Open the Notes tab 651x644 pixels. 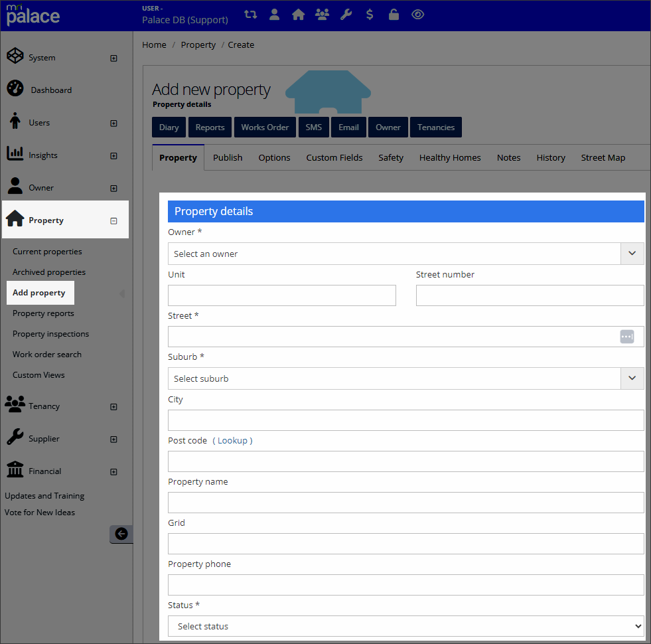point(508,158)
